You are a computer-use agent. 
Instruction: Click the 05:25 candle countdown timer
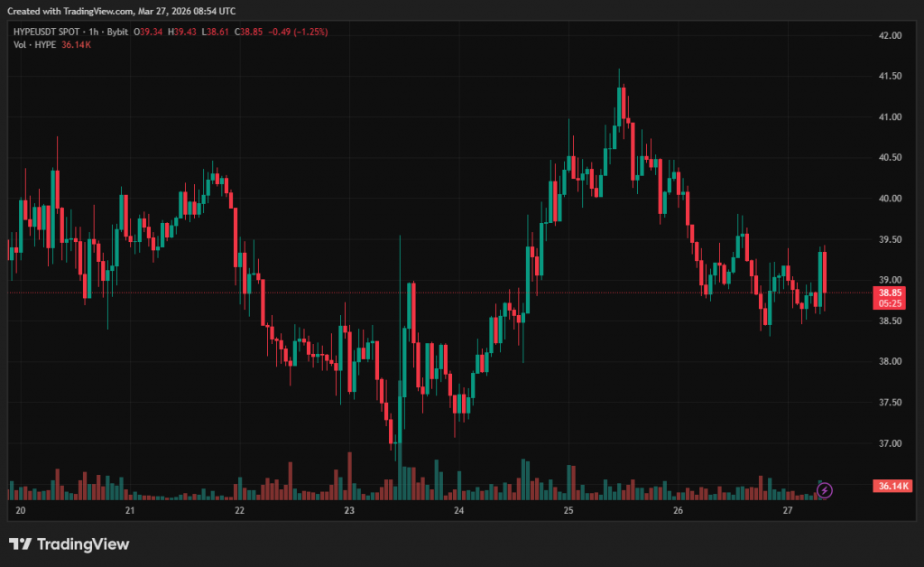(x=890, y=304)
